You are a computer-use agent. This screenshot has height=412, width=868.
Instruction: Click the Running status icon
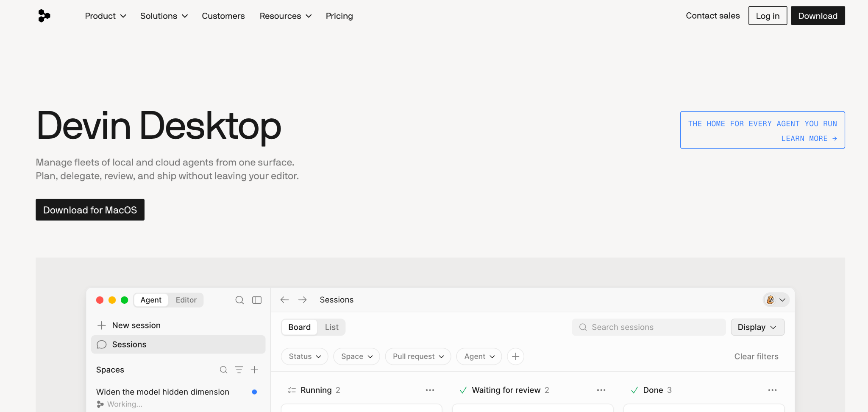tap(292, 390)
